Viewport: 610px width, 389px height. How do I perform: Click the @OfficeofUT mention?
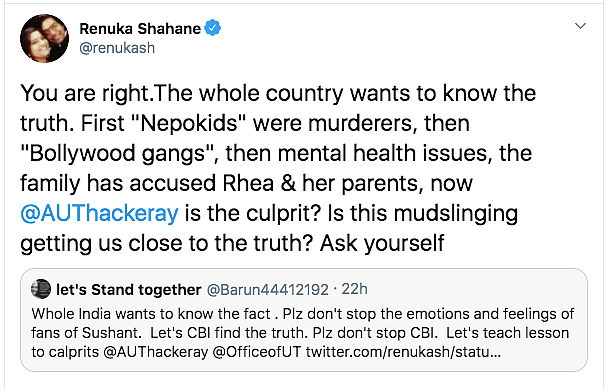pyautogui.click(x=257, y=352)
